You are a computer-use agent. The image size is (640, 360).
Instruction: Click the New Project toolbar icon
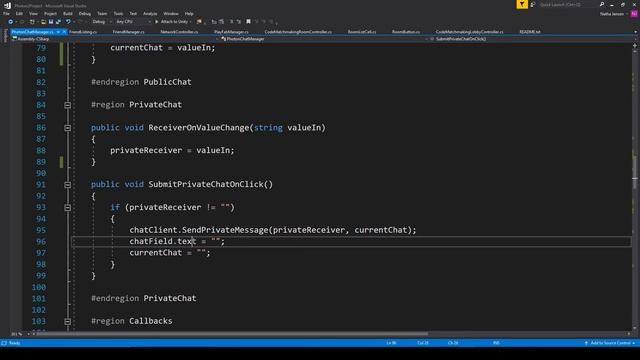pos(32,22)
